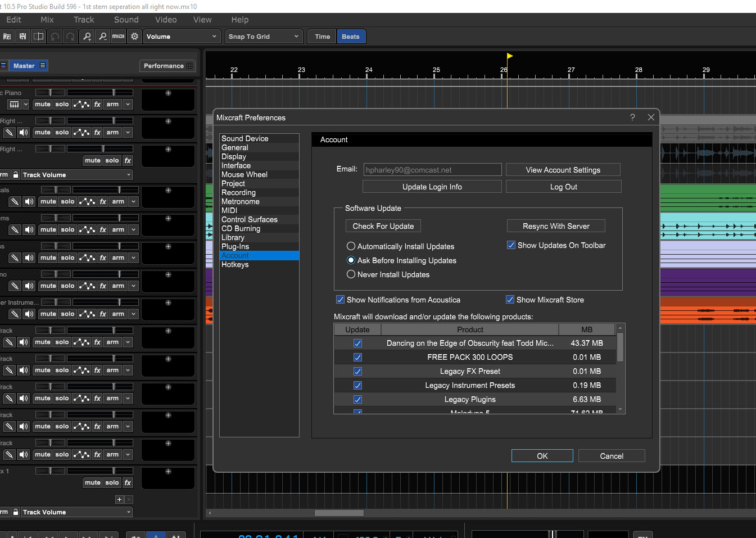Click Check For Update button

383,226
